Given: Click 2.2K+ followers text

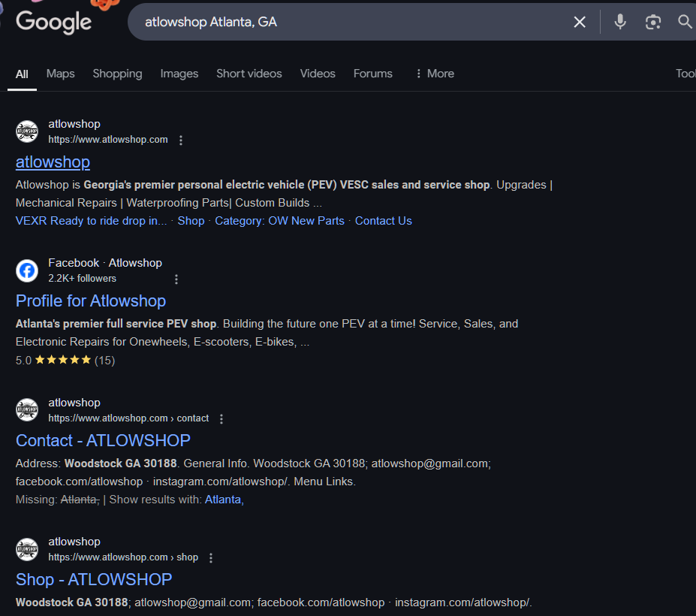Looking at the screenshot, I should pyautogui.click(x=82, y=279).
